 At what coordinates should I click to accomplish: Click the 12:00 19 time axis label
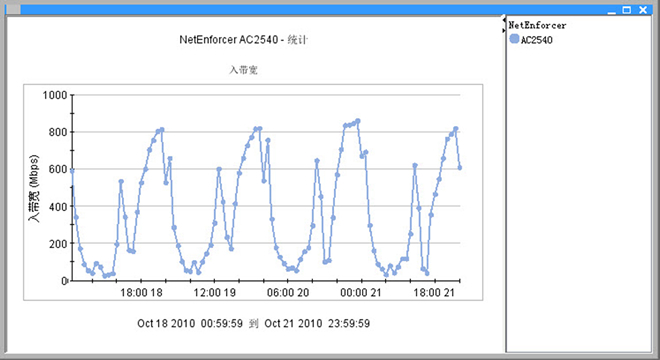[x=214, y=293]
